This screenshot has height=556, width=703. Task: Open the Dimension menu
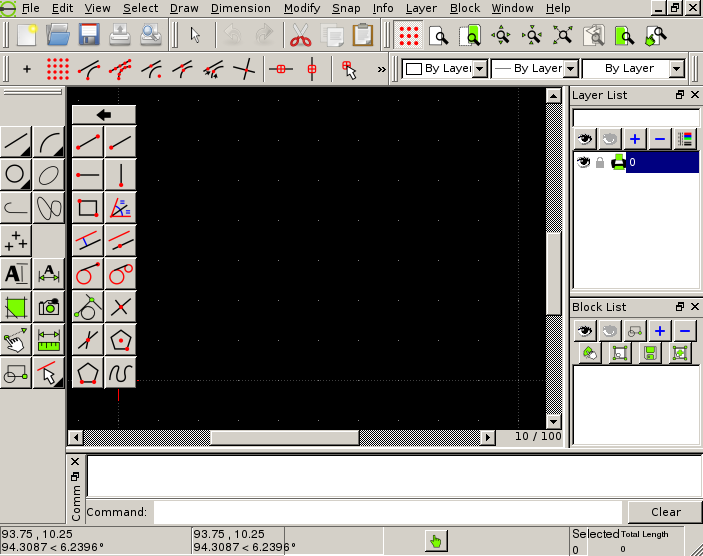click(x=241, y=8)
